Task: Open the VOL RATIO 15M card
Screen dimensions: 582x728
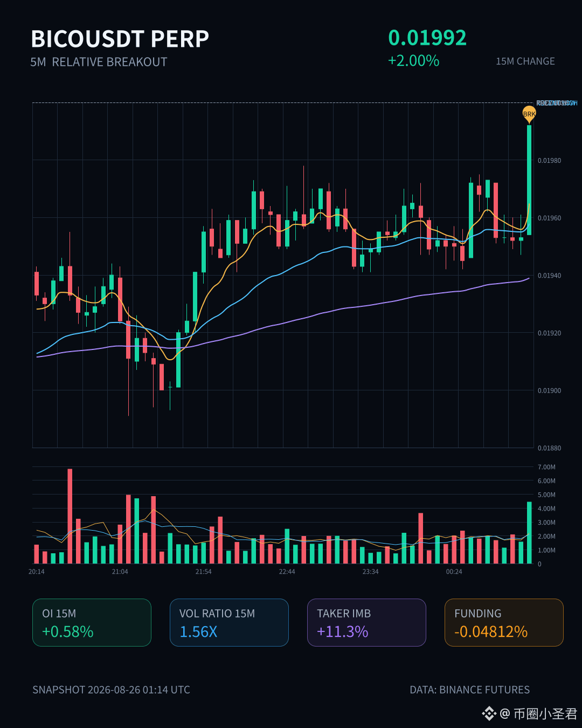Action: (229, 622)
